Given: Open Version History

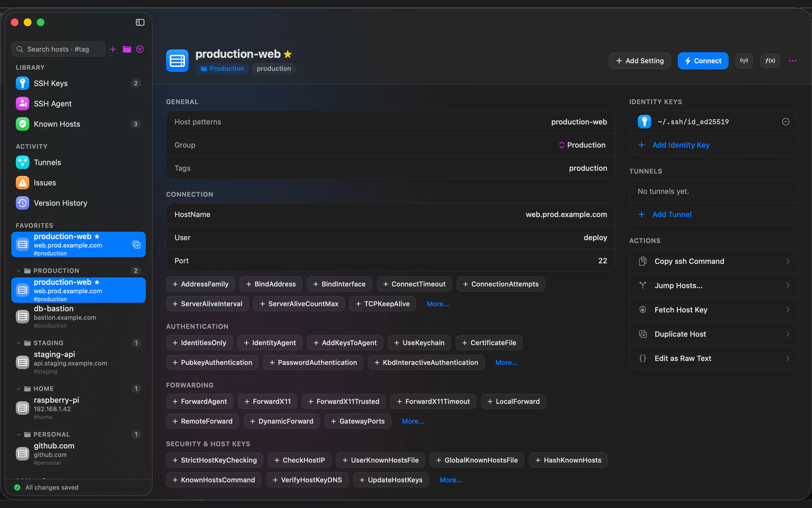Looking at the screenshot, I should (78, 203).
